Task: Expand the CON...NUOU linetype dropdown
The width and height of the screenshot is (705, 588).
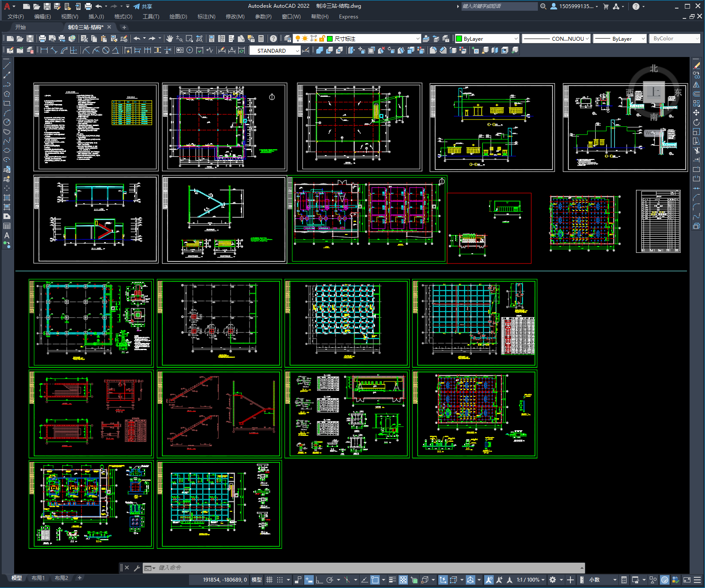Action: [557, 39]
